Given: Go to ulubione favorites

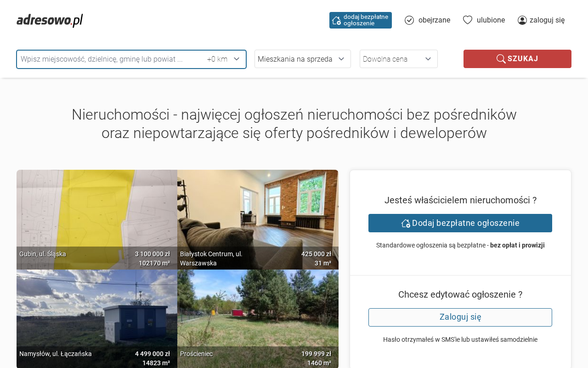Looking at the screenshot, I should point(491,20).
